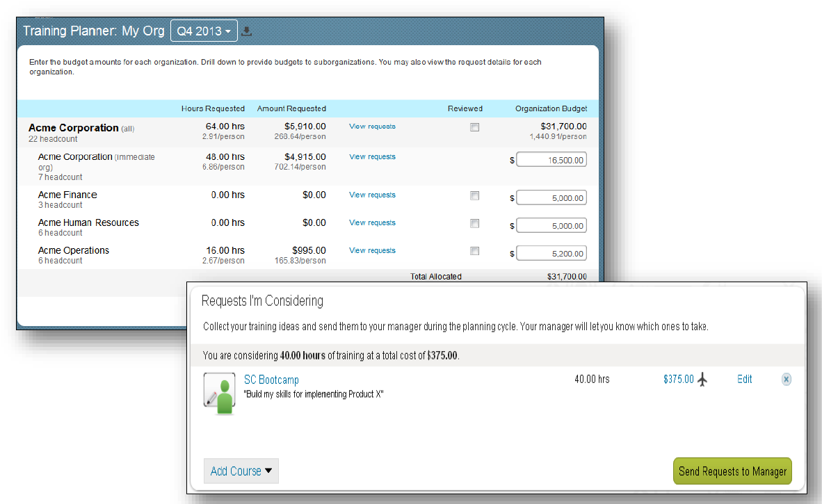Click the Hours Requested column header
The height and width of the screenshot is (504, 822).
tap(213, 108)
